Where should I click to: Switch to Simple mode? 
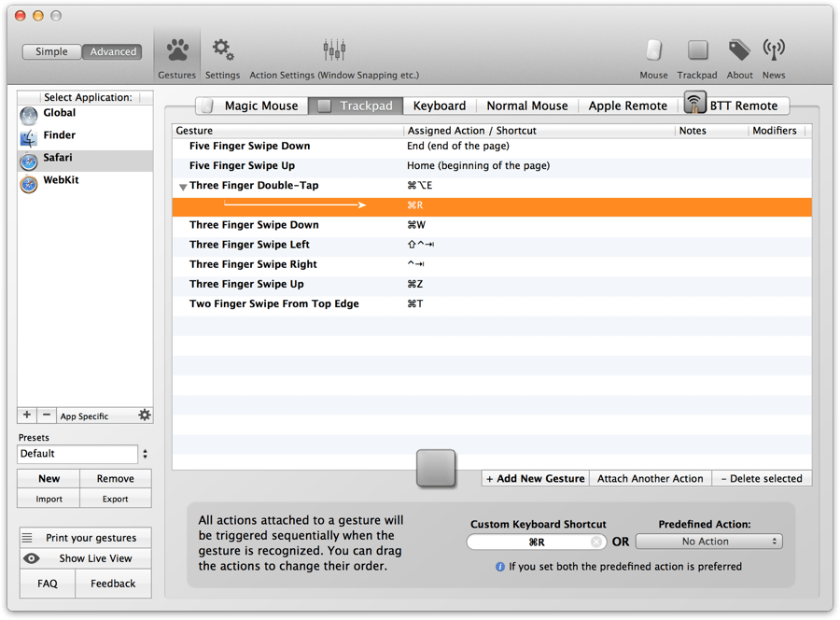[x=51, y=51]
